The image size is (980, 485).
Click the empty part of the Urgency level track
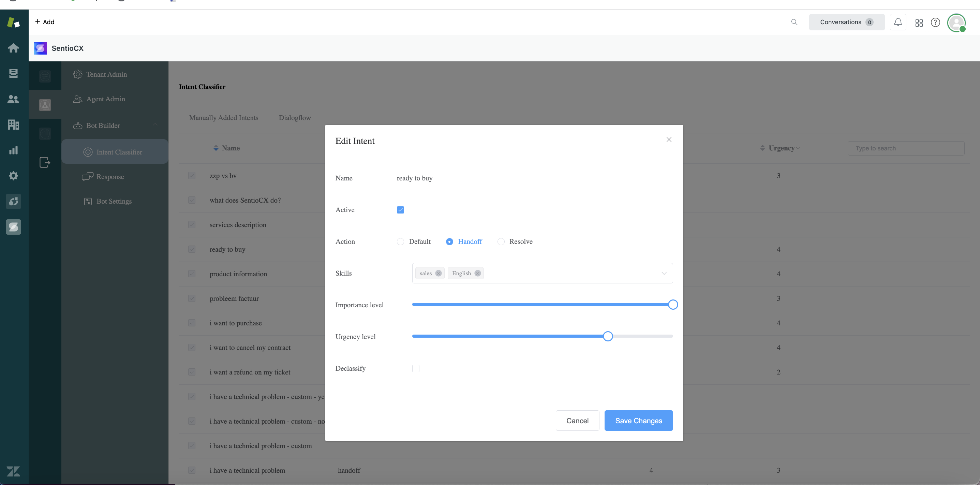643,336
